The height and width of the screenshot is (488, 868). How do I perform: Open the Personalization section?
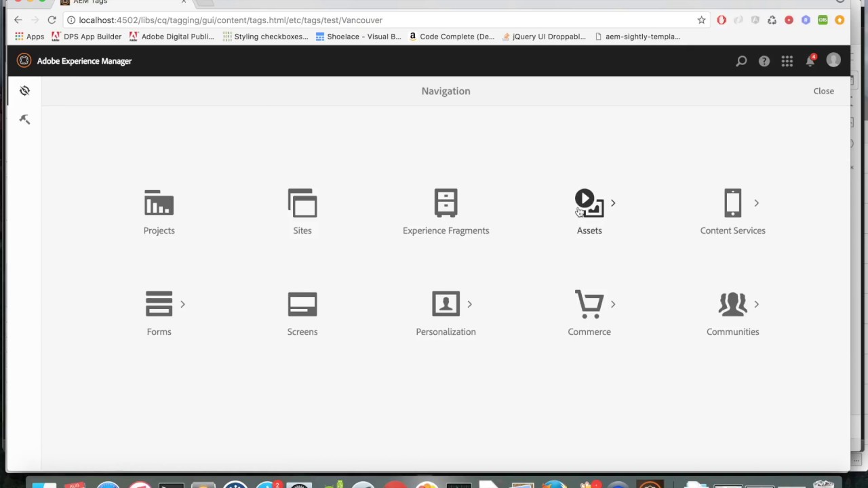446,313
